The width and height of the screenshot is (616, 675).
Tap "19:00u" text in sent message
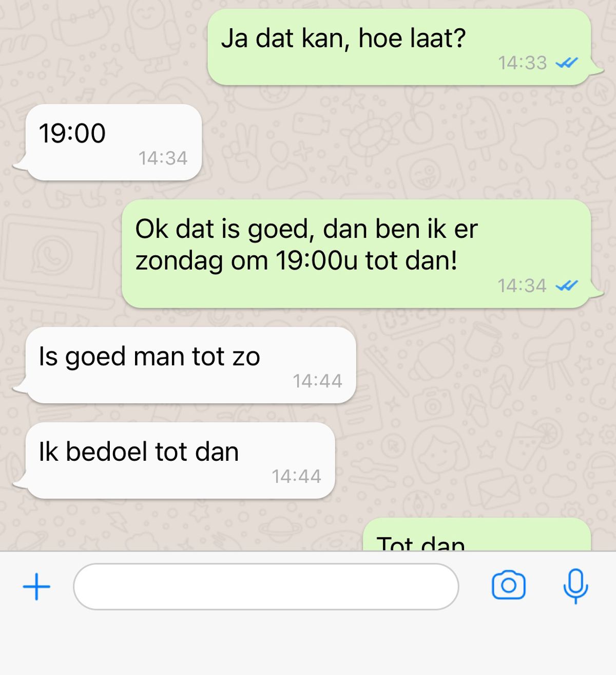tap(316, 260)
